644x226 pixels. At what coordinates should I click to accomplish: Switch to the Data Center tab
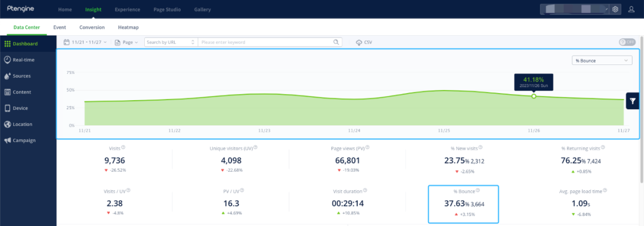[27, 27]
